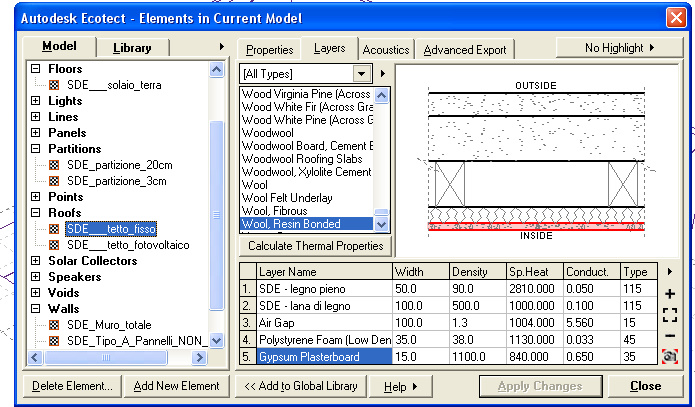Click the icon beside SDE_Muro_totale
The image size is (695, 407).
(54, 325)
